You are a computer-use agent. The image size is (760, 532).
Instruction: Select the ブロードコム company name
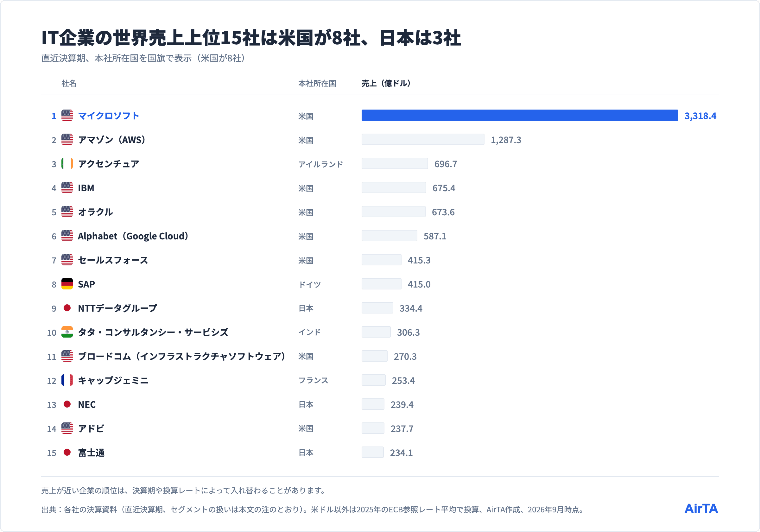click(182, 357)
